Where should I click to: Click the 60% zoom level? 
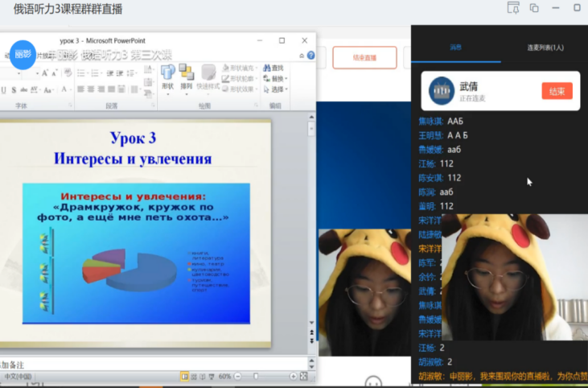click(x=224, y=377)
